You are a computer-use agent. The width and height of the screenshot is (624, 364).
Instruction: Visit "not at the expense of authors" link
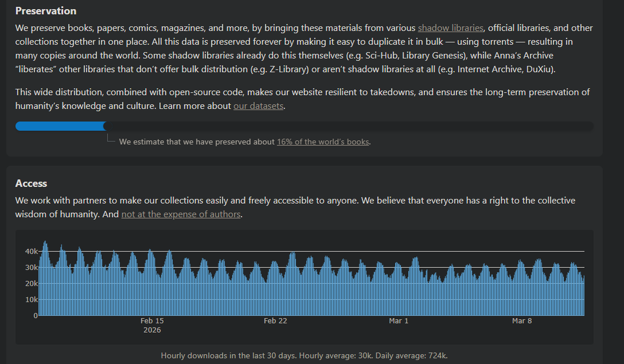pyautogui.click(x=181, y=214)
